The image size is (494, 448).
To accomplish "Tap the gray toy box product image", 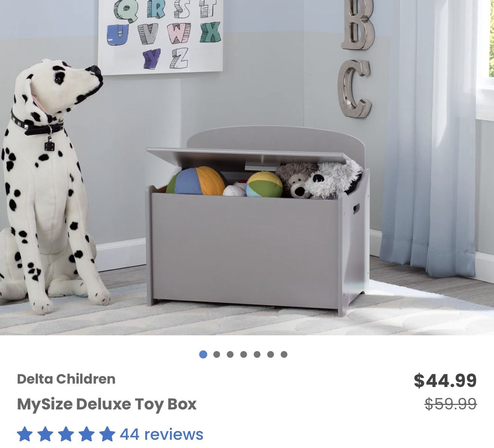I will tap(257, 221).
